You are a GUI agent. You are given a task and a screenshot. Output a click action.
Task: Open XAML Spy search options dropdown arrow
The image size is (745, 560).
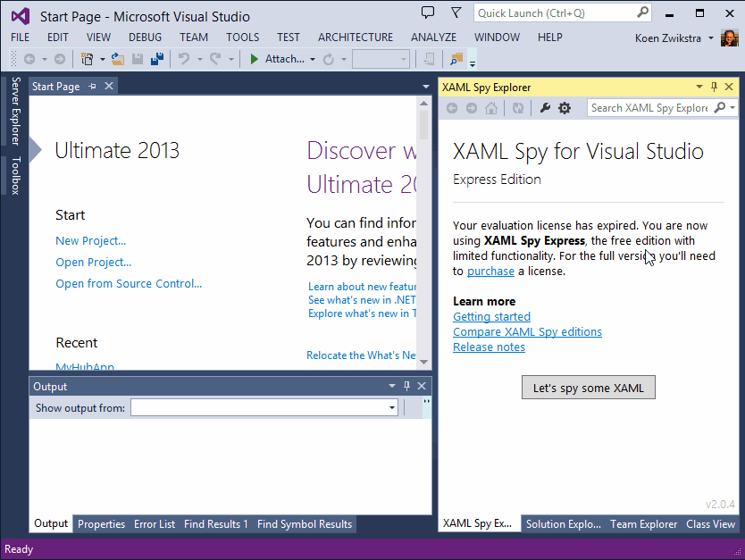(x=732, y=108)
